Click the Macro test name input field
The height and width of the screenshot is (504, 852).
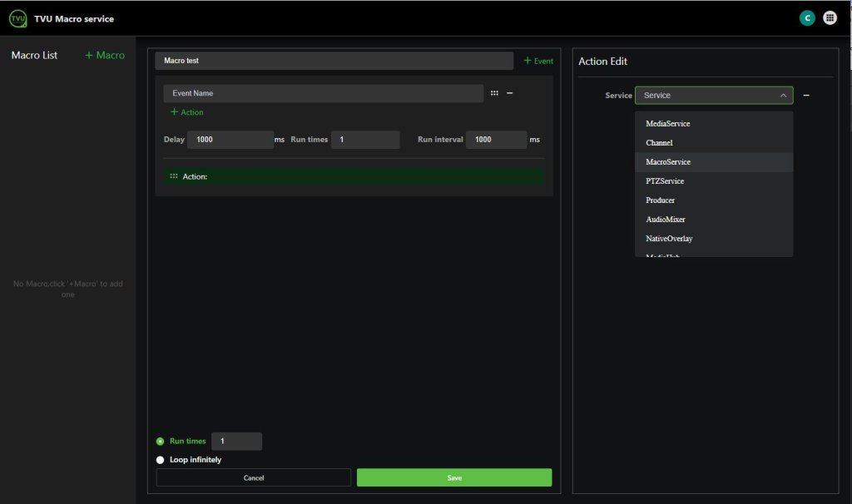point(333,60)
